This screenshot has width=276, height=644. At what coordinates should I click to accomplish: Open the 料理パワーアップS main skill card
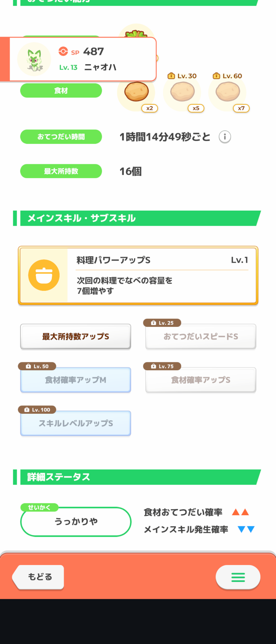click(x=138, y=276)
